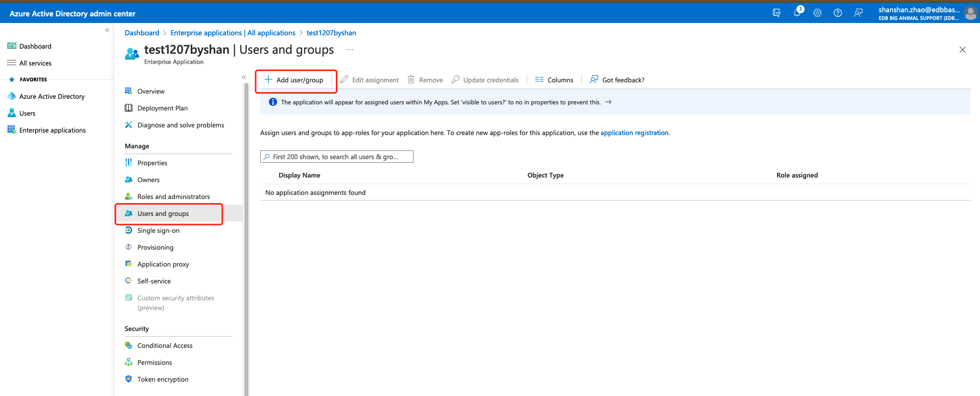Click Add user/group button

point(294,80)
